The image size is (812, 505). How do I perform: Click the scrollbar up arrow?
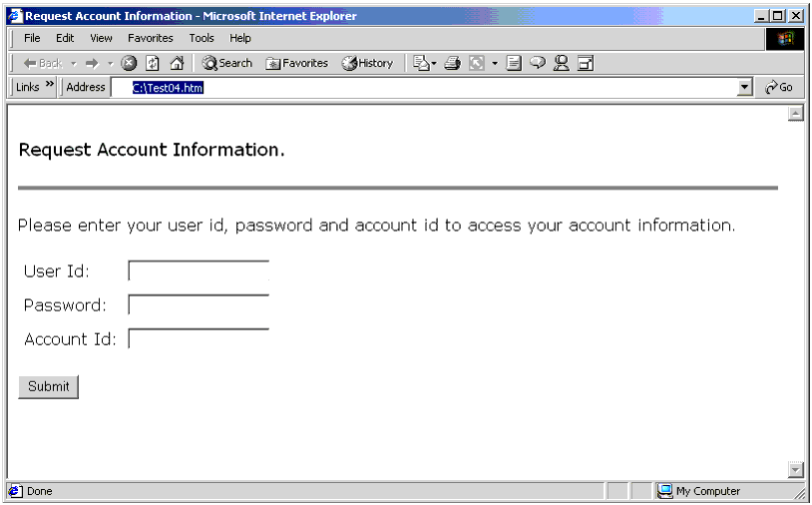(x=795, y=113)
